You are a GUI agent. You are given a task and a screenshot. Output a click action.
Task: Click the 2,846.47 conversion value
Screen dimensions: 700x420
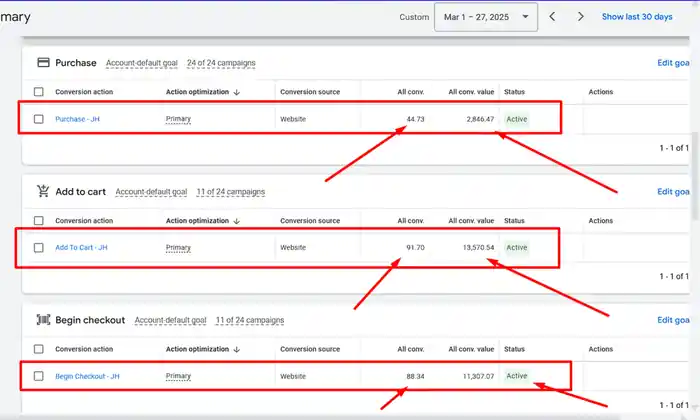pos(480,119)
